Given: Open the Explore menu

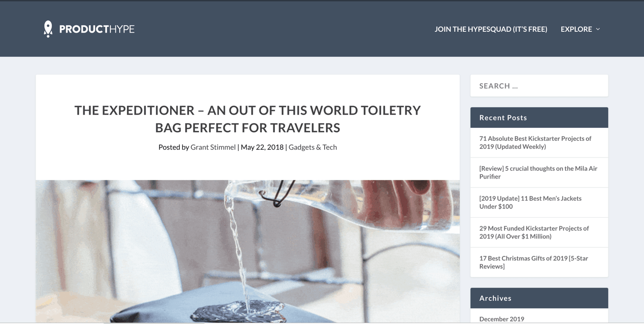Looking at the screenshot, I should coord(576,29).
